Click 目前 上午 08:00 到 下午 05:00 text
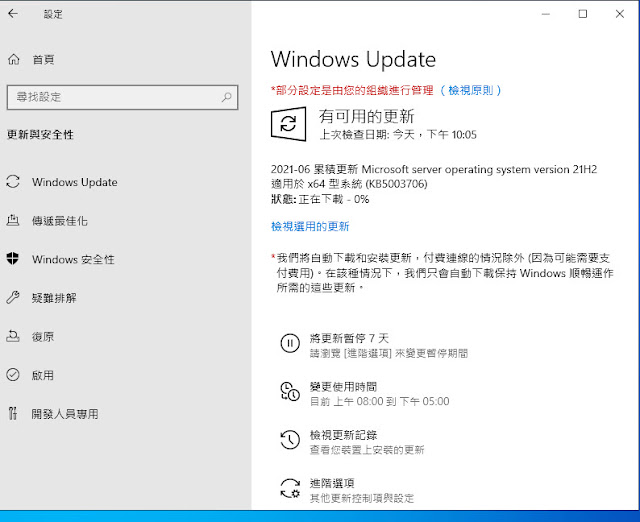This screenshot has width=640, height=522. pos(380,402)
